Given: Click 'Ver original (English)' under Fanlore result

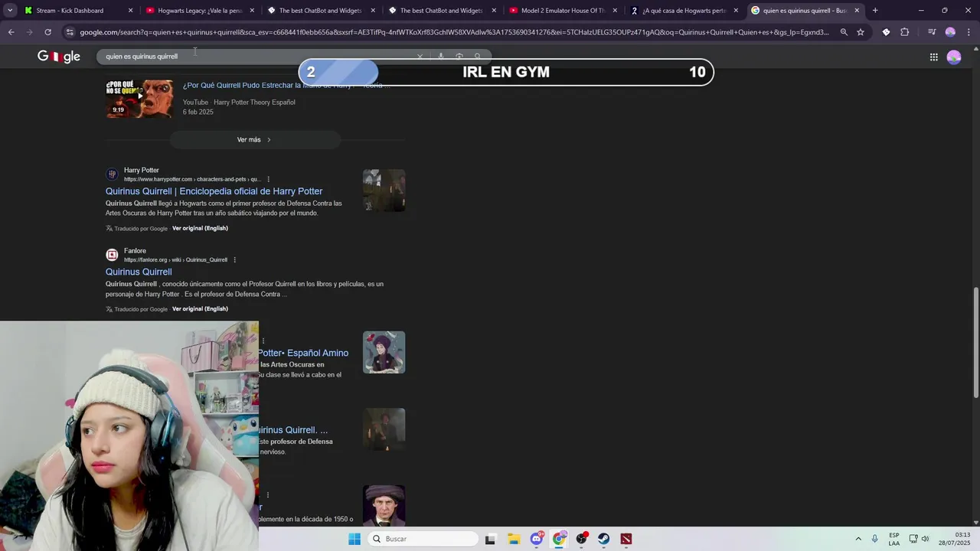Looking at the screenshot, I should point(200,309).
